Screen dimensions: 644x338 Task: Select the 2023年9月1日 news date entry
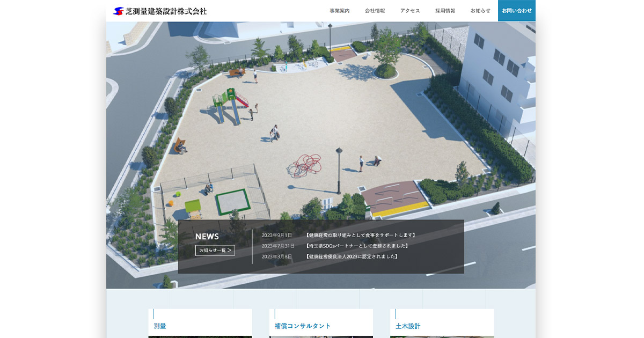tap(277, 235)
